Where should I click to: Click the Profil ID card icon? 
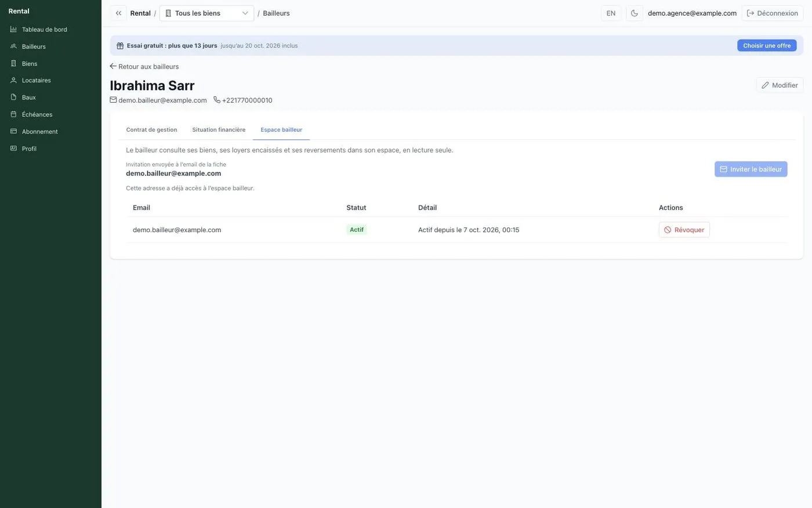[13, 149]
